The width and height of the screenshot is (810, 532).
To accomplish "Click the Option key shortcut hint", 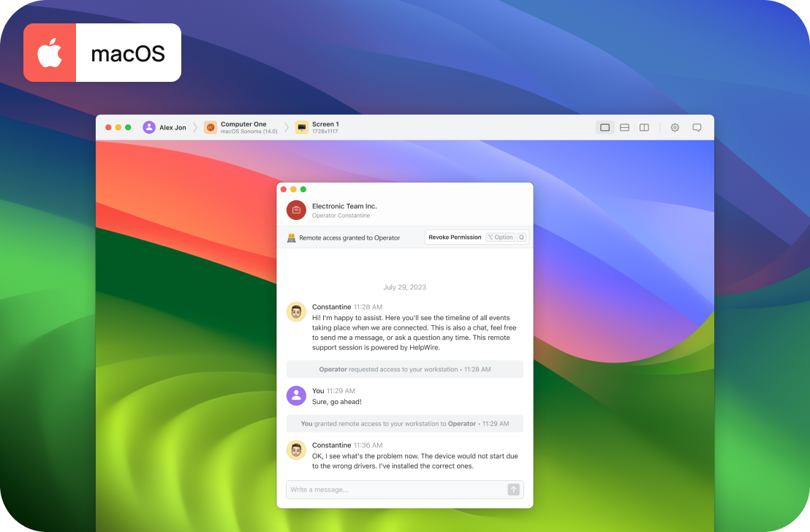I will (501, 237).
